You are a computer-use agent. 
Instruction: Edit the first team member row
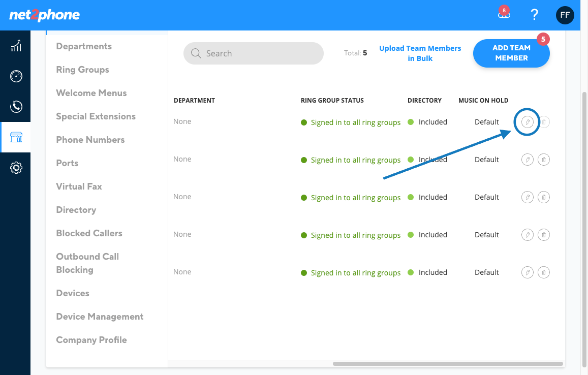click(x=527, y=122)
